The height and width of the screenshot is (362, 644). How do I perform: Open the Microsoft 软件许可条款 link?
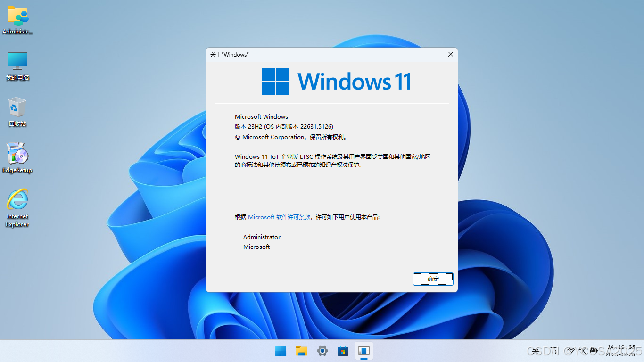click(279, 217)
